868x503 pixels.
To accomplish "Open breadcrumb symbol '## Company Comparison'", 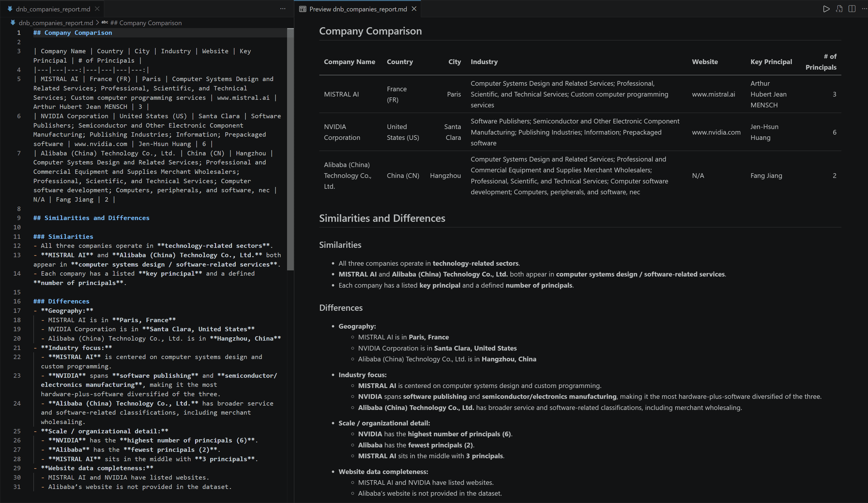I will 146,23.
